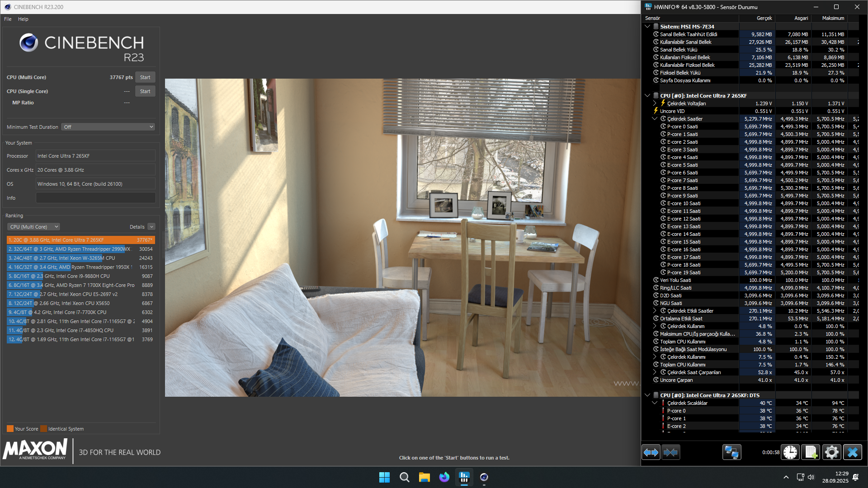Select Fiziksel Bellek Yükü row
Screen dimensions: 868x488
point(750,73)
